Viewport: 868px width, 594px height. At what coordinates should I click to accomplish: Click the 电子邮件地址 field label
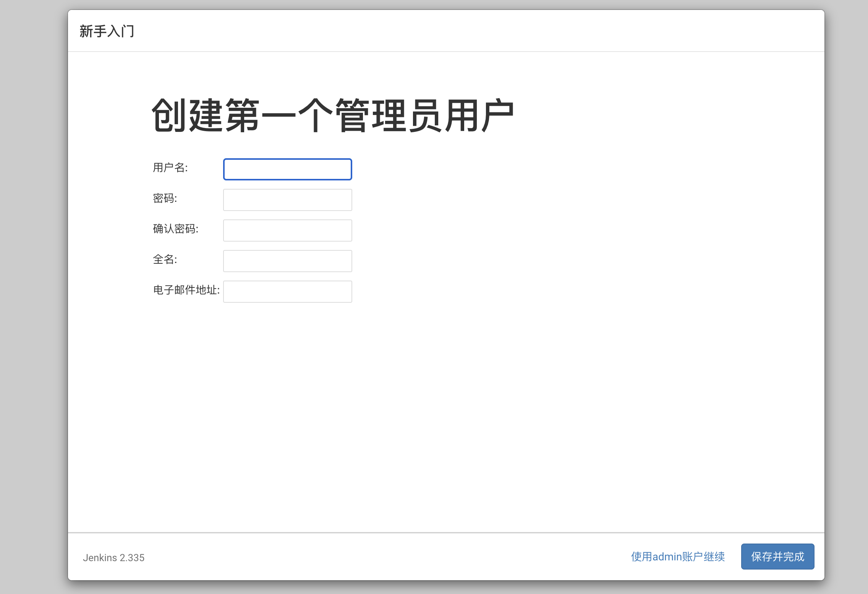[186, 291]
